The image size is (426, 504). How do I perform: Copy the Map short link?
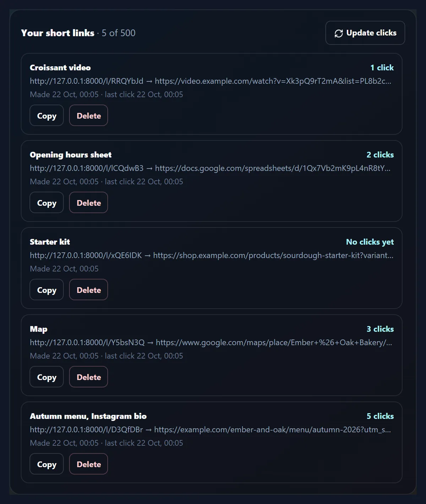click(47, 377)
